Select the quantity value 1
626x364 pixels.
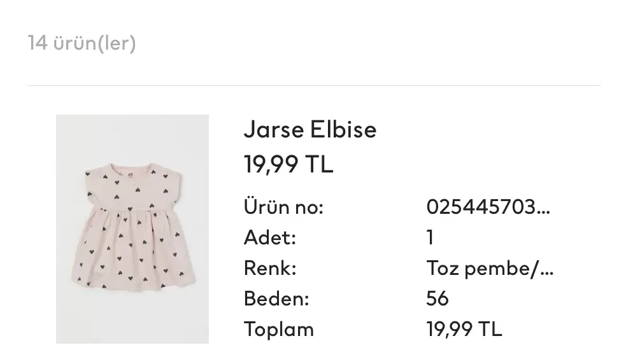(430, 238)
